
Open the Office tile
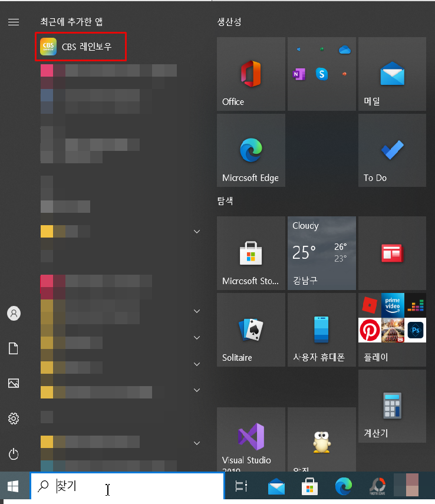pyautogui.click(x=251, y=74)
